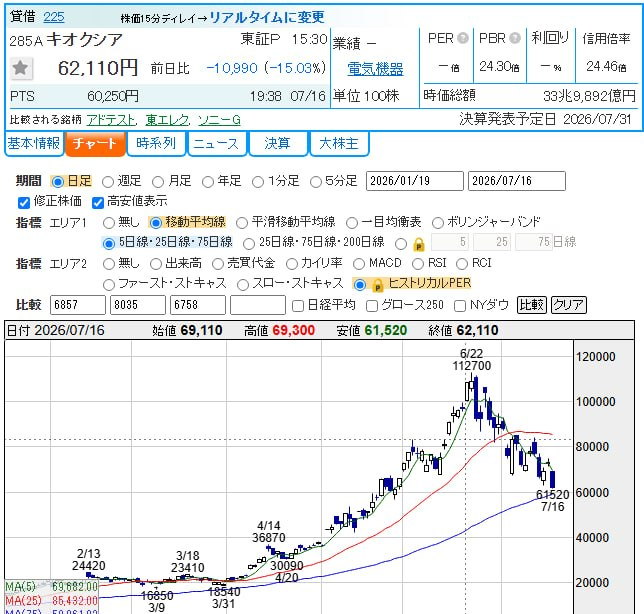Add Kioxia to favorites with star icon
The width and height of the screenshot is (644, 614).
(x=21, y=69)
